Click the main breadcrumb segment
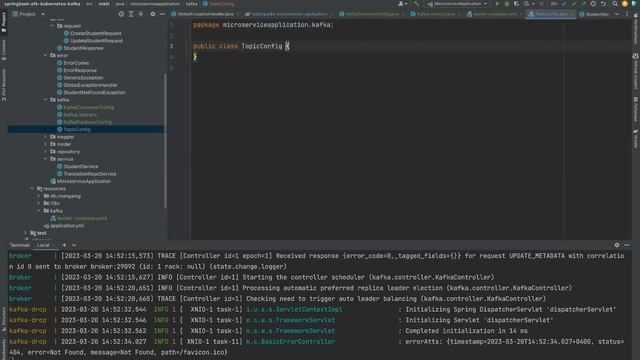 point(104,4)
